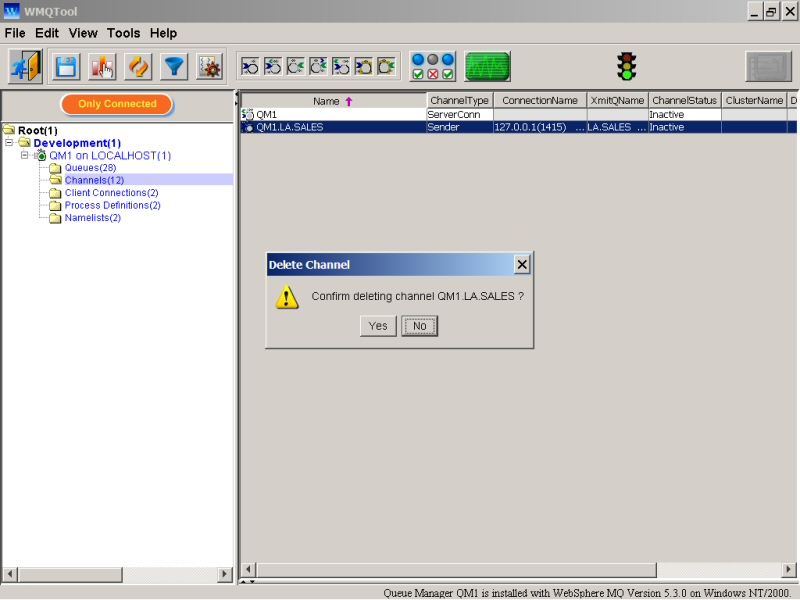Sort by ConnectionName column header
The width and height of the screenshot is (800, 600).
(x=540, y=101)
